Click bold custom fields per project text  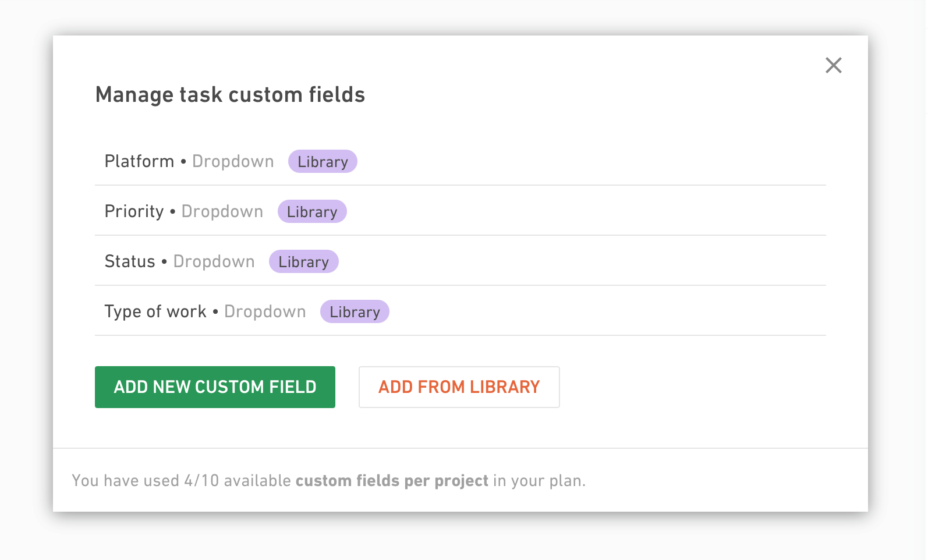coord(392,481)
